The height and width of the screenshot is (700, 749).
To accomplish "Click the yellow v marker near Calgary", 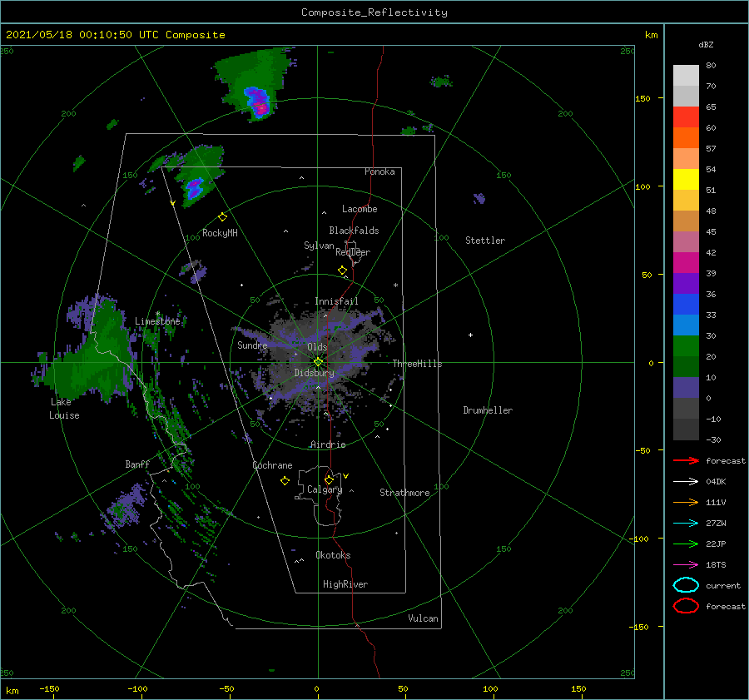I will (x=346, y=476).
